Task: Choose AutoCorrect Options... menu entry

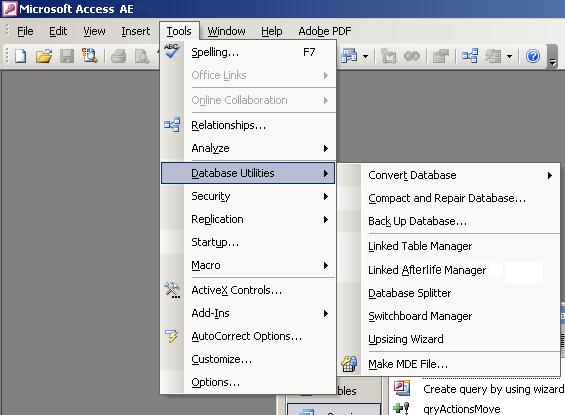Action: pos(248,336)
